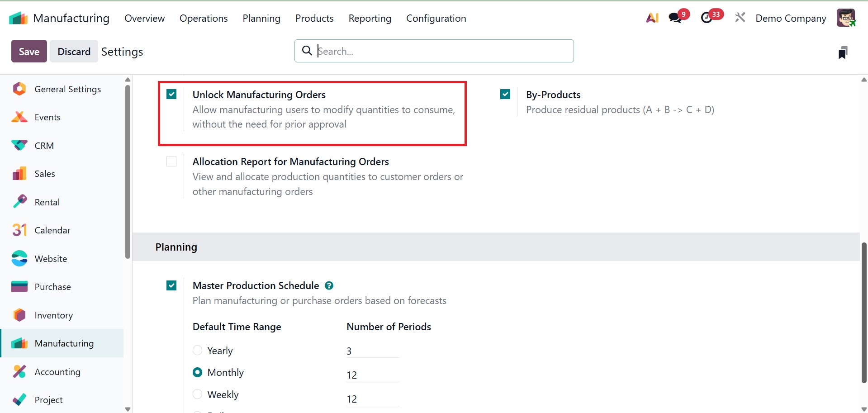
Task: Uncheck Unlock Manufacturing Orders checkbox
Action: pyautogui.click(x=171, y=95)
